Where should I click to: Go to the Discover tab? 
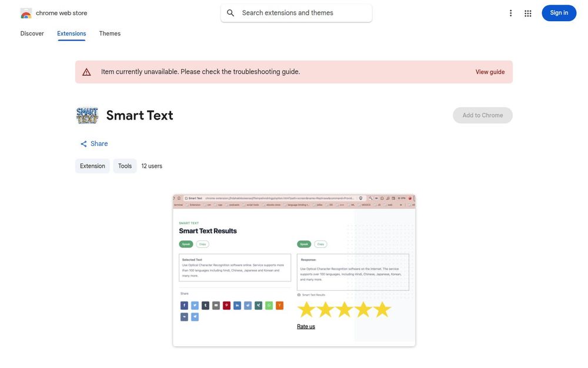click(x=32, y=34)
